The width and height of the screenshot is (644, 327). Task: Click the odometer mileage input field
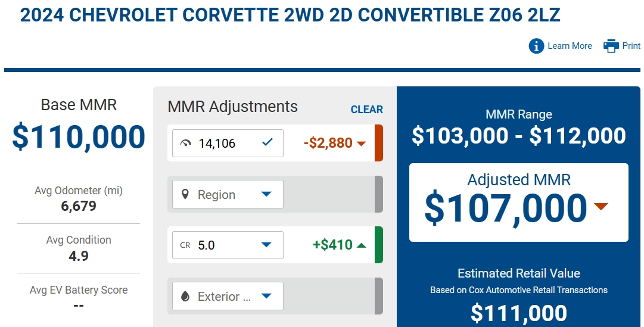pyautogui.click(x=228, y=143)
